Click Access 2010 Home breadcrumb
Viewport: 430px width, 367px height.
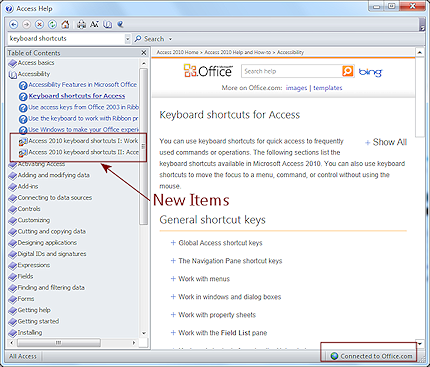click(177, 52)
